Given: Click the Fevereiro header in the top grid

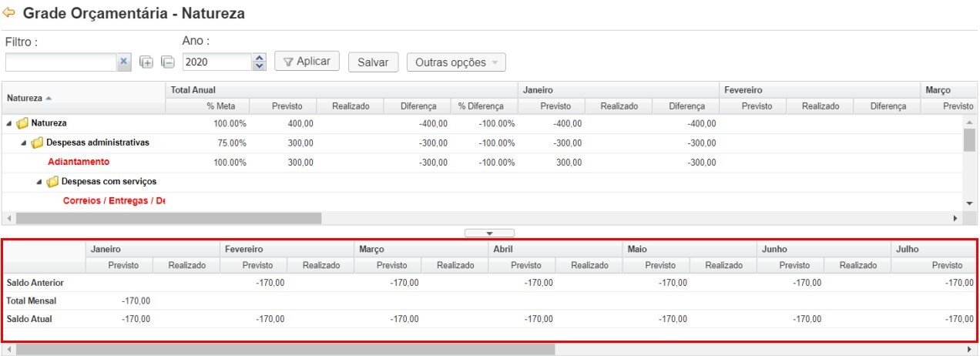Looking at the screenshot, I should (x=820, y=90).
